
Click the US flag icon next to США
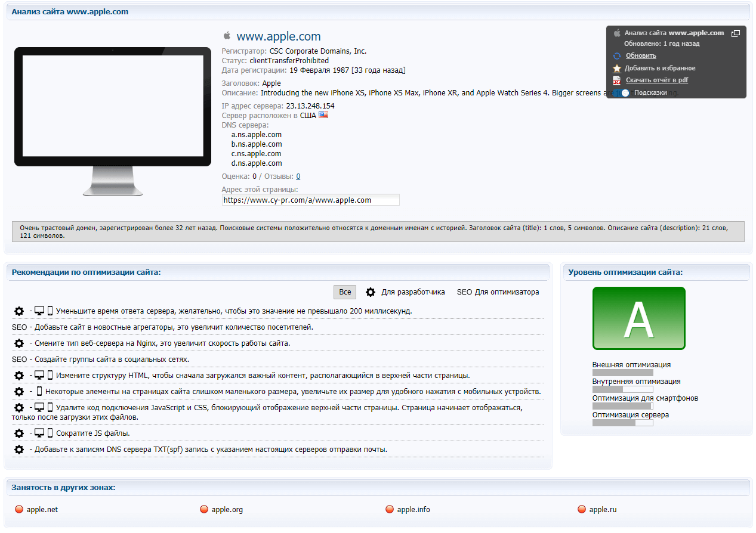(323, 115)
